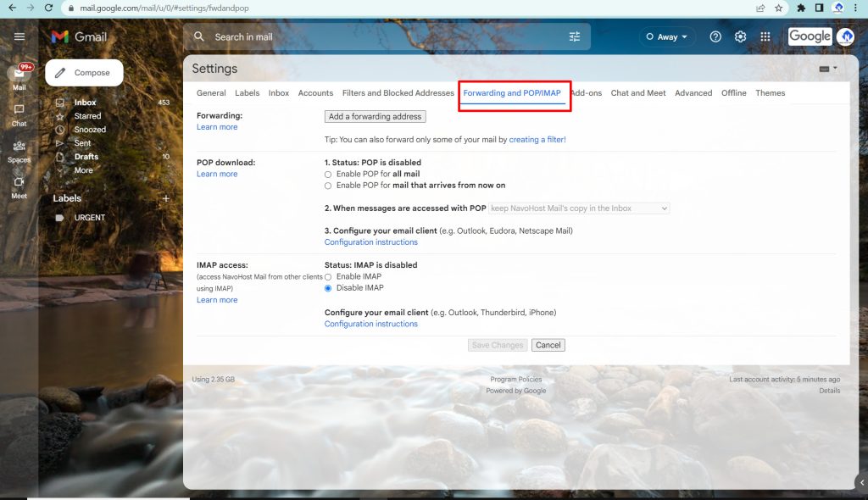Open the Away status dropdown
Image resolution: width=868 pixels, height=500 pixels.
668,36
